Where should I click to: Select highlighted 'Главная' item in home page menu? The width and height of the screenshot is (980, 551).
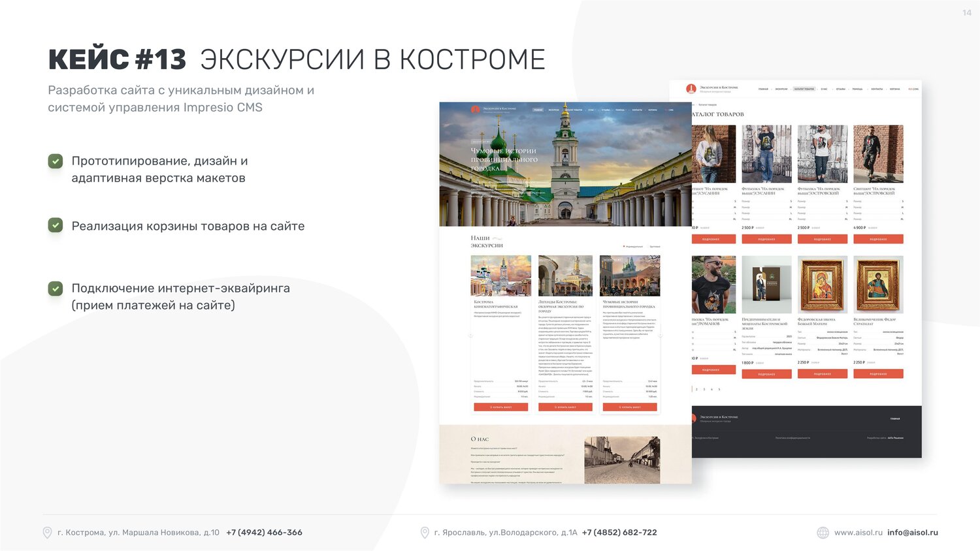tap(538, 110)
